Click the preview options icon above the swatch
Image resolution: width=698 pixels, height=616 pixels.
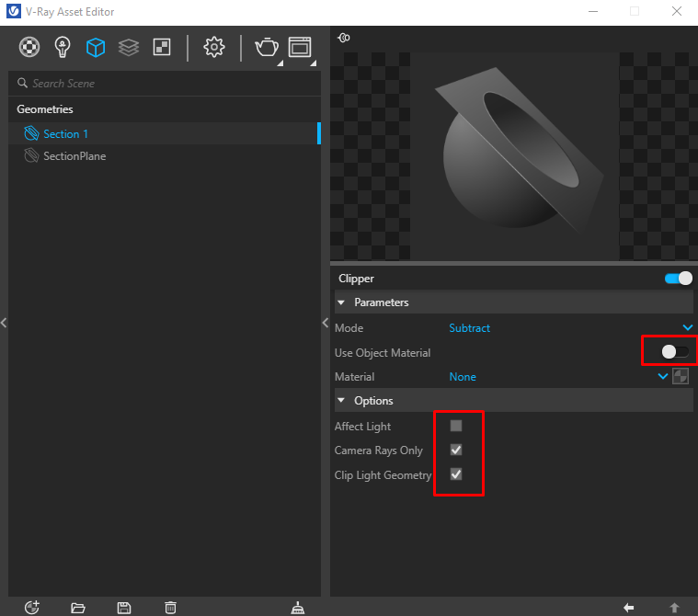[344, 38]
